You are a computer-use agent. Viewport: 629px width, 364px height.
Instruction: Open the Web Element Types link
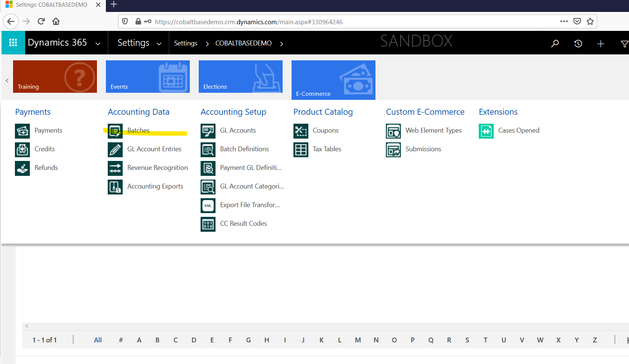pos(434,130)
